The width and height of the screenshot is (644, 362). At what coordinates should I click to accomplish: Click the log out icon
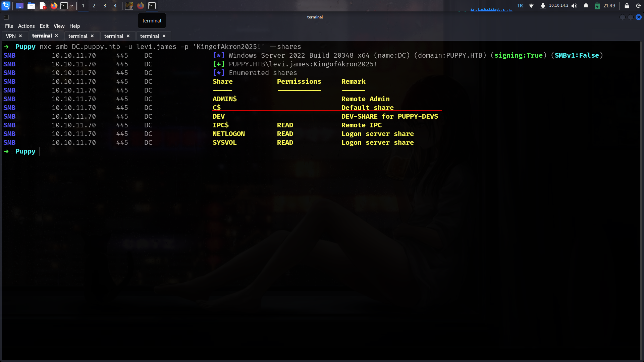click(638, 6)
